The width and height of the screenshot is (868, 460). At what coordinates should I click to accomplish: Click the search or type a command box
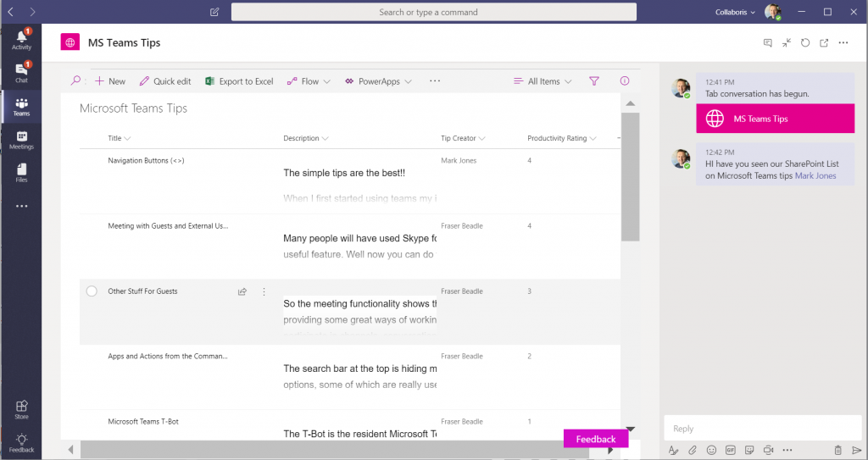click(433, 12)
